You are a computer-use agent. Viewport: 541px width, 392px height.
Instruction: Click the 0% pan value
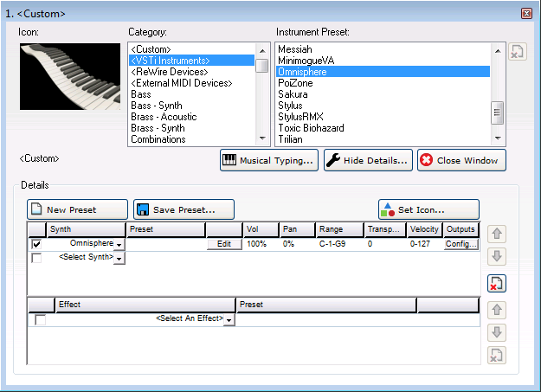click(x=288, y=244)
